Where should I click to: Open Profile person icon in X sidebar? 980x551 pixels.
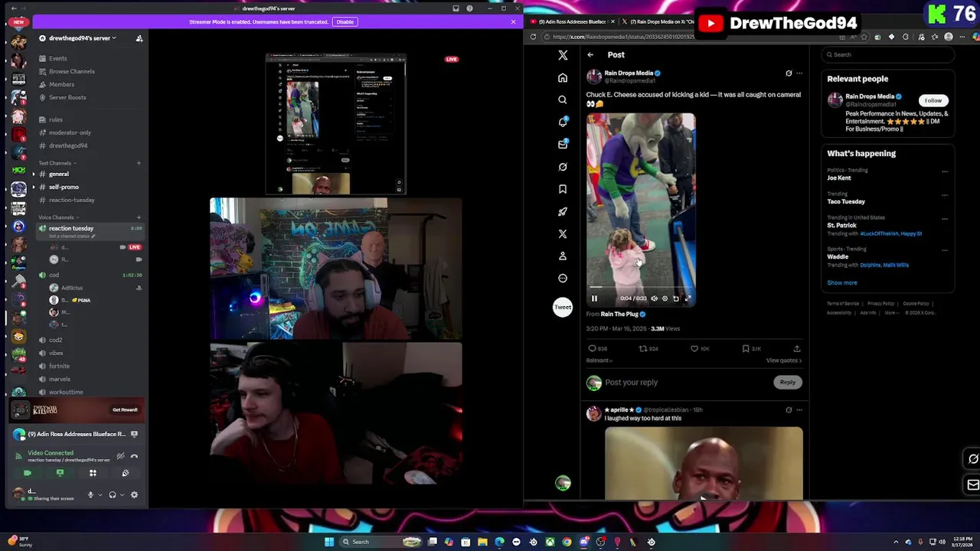point(563,256)
